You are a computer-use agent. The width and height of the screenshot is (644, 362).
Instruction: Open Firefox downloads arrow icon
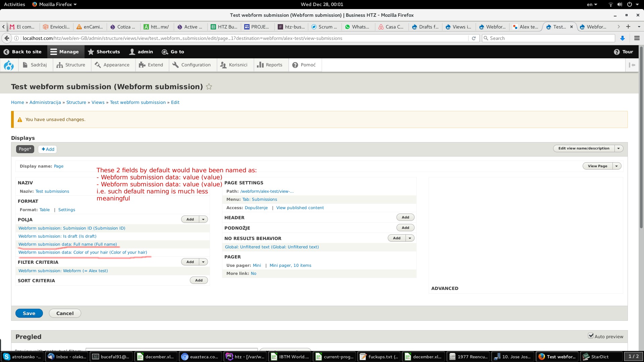(x=623, y=38)
